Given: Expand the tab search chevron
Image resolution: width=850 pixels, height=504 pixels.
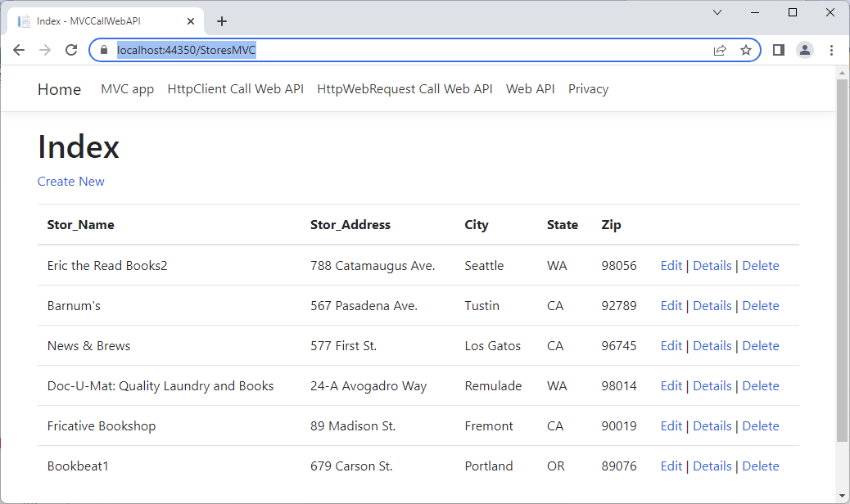Looking at the screenshot, I should 717,12.
